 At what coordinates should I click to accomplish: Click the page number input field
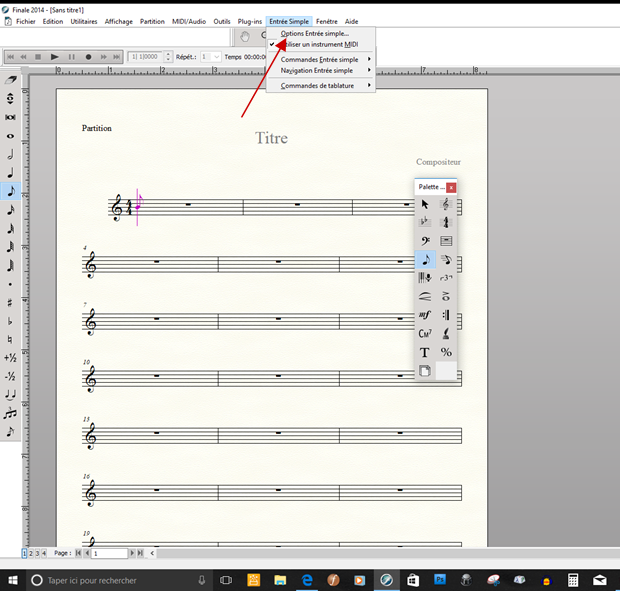(x=110, y=553)
